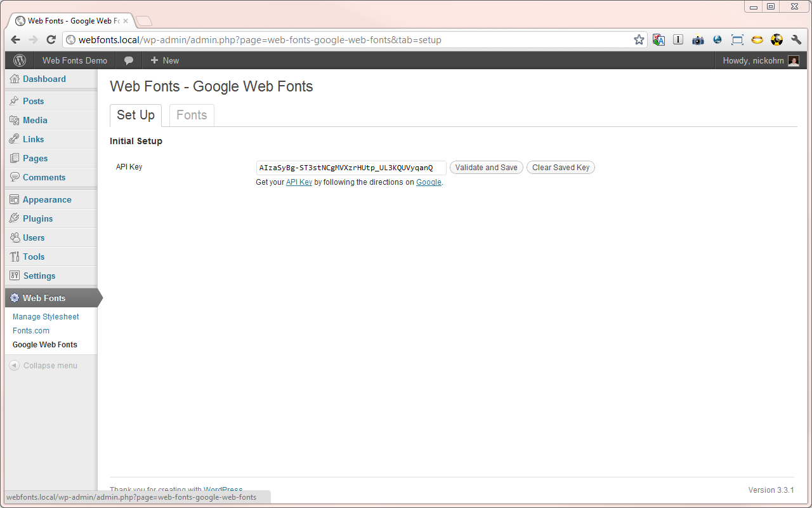Viewport: 812px width, 508px height.
Task: Open the translate extension icon
Action: 658,39
